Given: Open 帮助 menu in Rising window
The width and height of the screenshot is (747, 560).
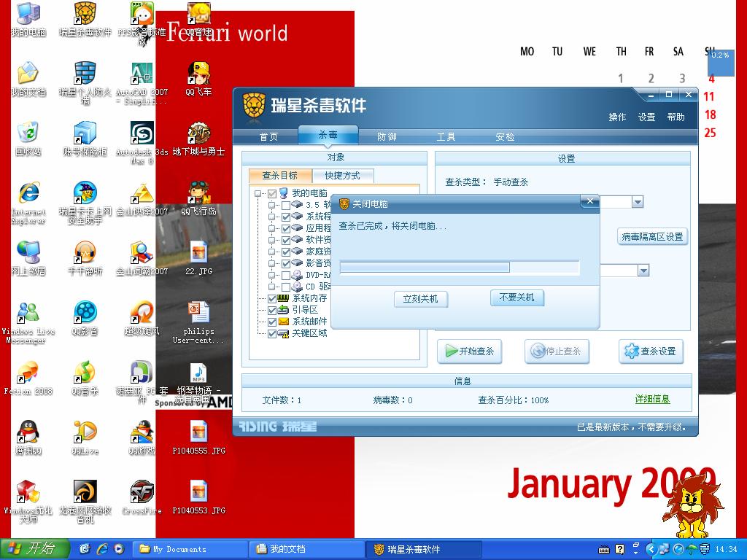Looking at the screenshot, I should tap(676, 117).
